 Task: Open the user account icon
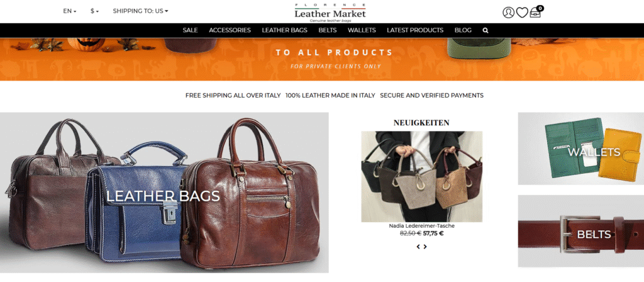(508, 13)
